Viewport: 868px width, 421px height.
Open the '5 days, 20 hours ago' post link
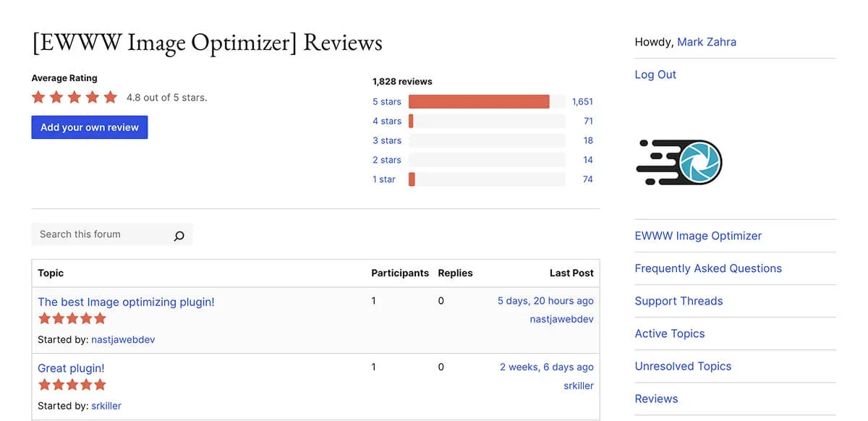tap(545, 301)
